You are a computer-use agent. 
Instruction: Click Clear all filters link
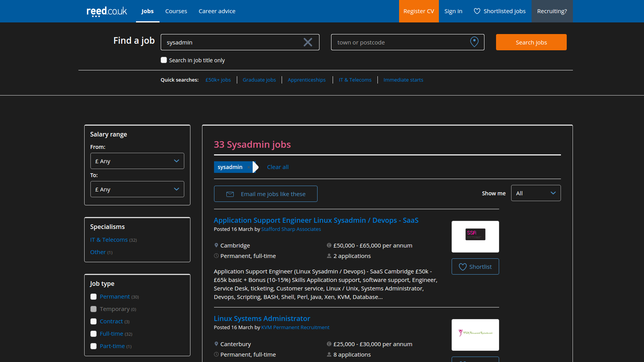click(278, 167)
